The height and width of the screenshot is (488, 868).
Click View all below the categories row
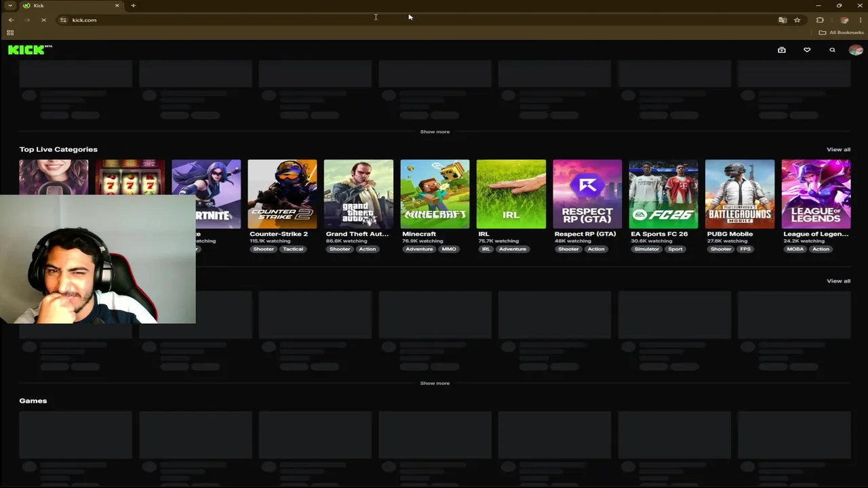[x=838, y=281]
